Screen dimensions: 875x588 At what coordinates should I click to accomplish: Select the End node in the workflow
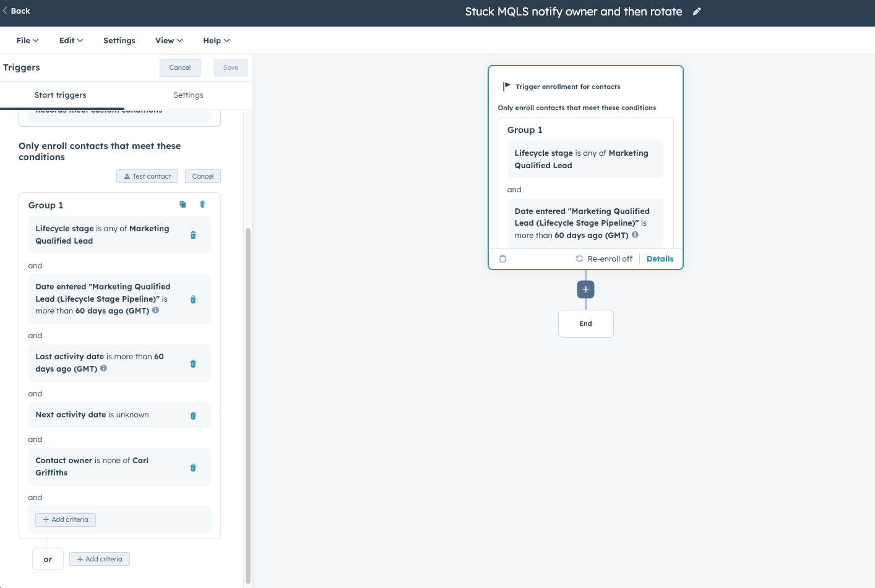(x=585, y=323)
